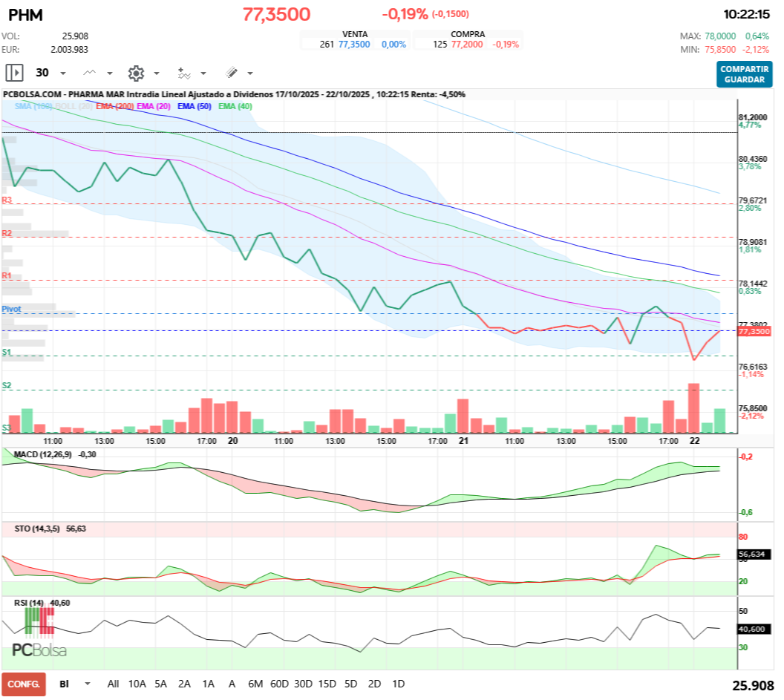Expand the drawing tools dropdown arrow

[250, 73]
